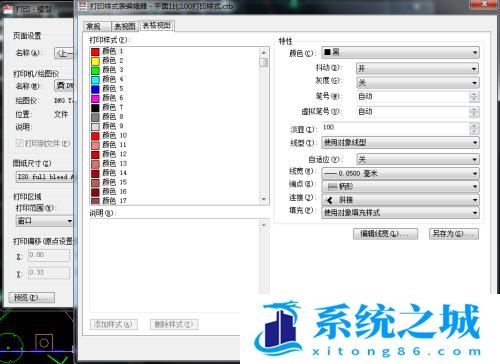Screen dimensions: 500x364
Task: Open the 自适应 dropdown
Action: pos(417,159)
